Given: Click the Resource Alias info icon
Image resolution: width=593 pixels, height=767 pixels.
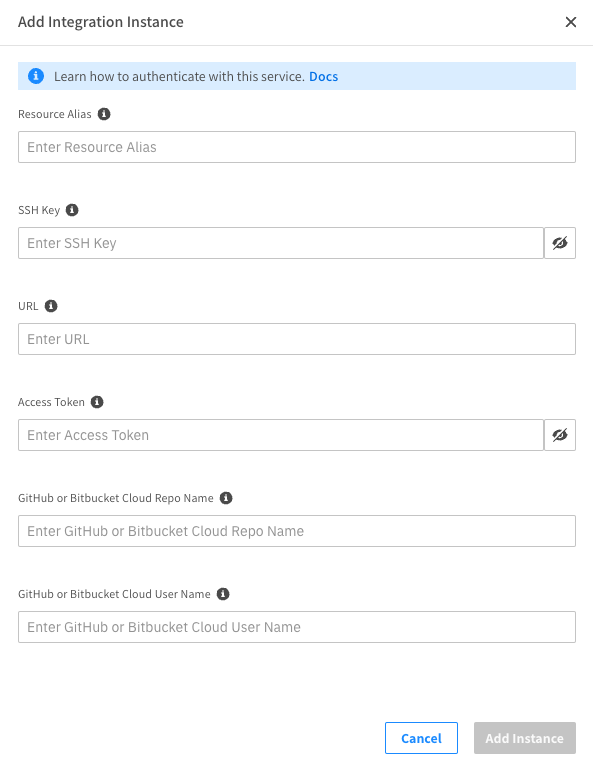Looking at the screenshot, I should pos(104,114).
